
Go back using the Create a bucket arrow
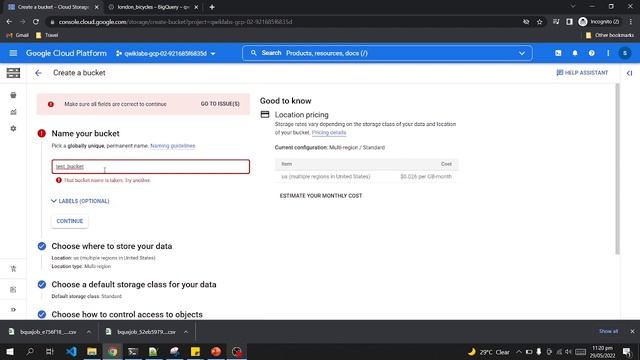(x=38, y=73)
